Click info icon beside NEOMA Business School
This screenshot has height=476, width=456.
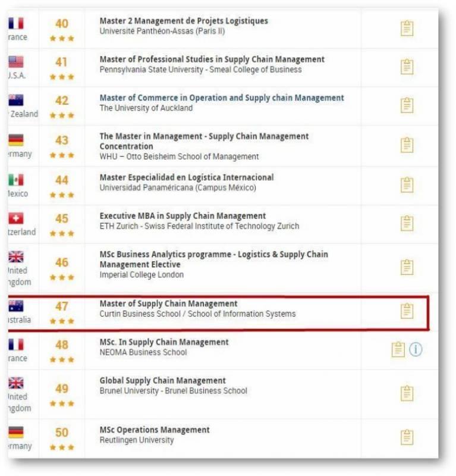(416, 349)
